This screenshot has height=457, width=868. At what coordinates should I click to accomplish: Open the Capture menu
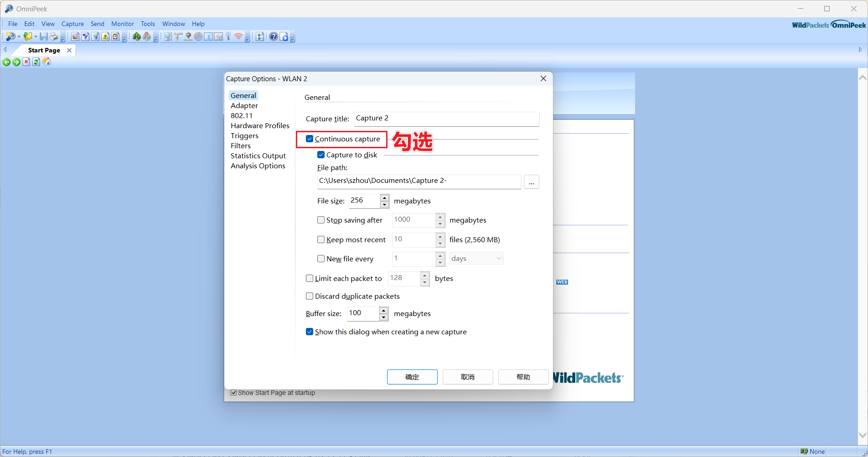pos(73,24)
